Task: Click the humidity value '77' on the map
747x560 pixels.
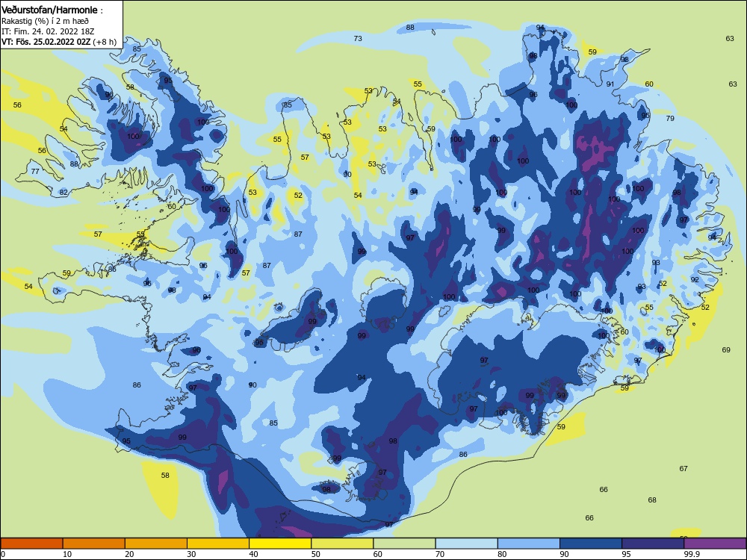Action: [35, 172]
